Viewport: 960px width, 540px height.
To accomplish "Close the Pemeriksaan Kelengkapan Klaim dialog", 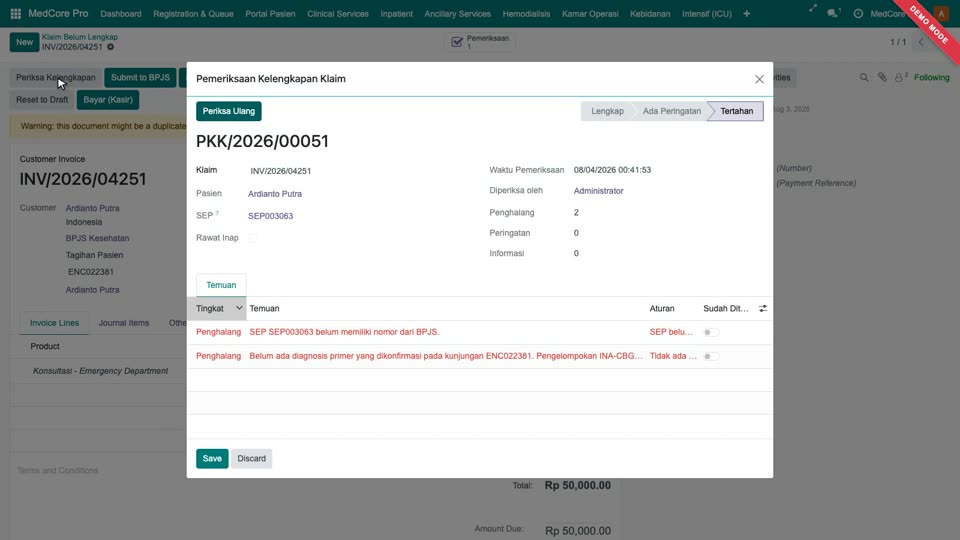I will coord(759,79).
